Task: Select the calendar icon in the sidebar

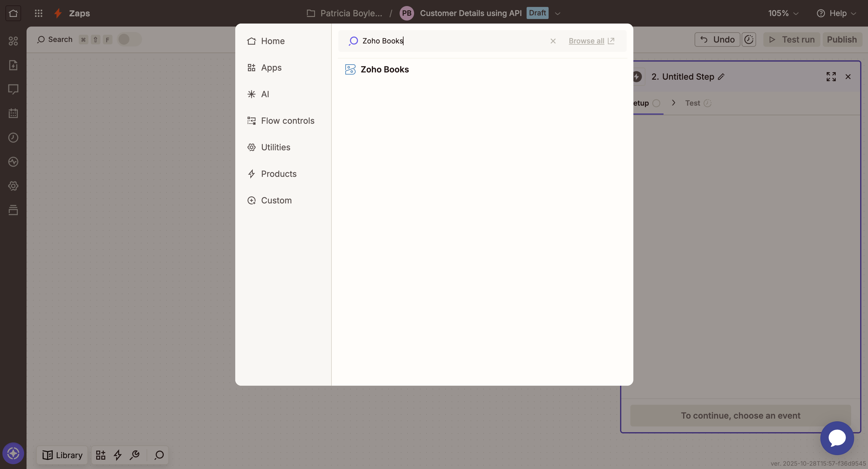Action: point(13,113)
